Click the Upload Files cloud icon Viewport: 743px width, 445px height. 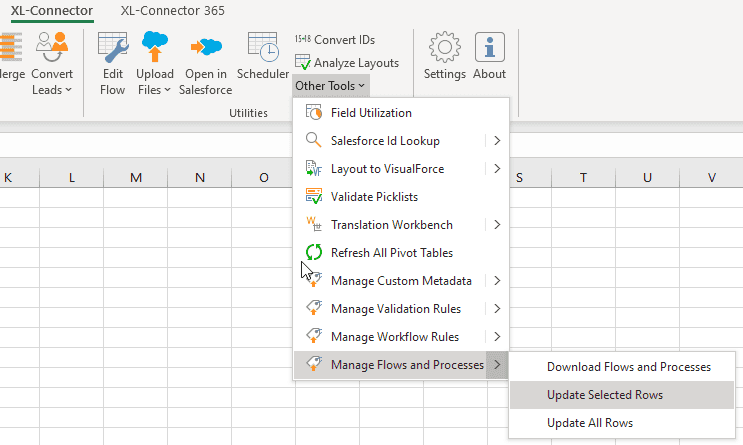pyautogui.click(x=155, y=46)
